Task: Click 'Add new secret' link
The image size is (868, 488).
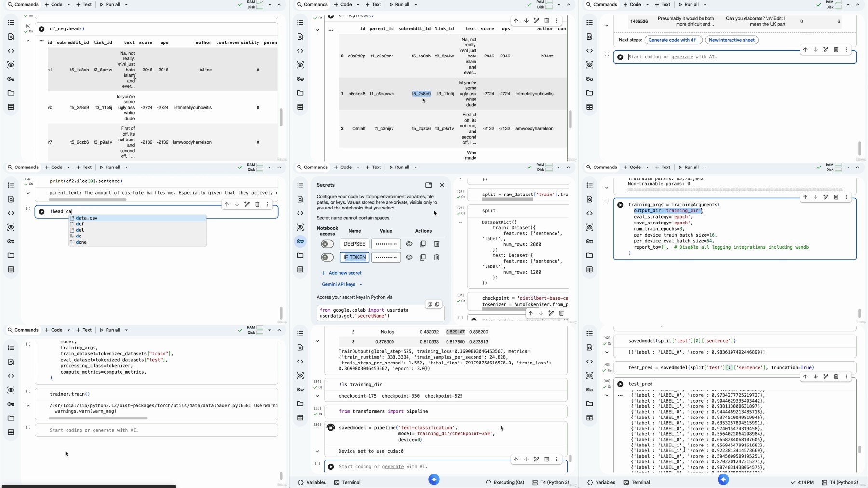Action: [x=341, y=273]
